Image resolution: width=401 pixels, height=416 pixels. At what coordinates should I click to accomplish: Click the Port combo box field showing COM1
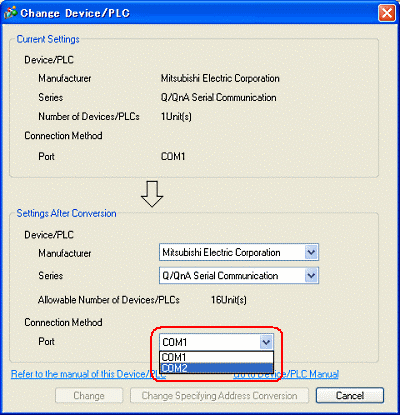coord(216,342)
